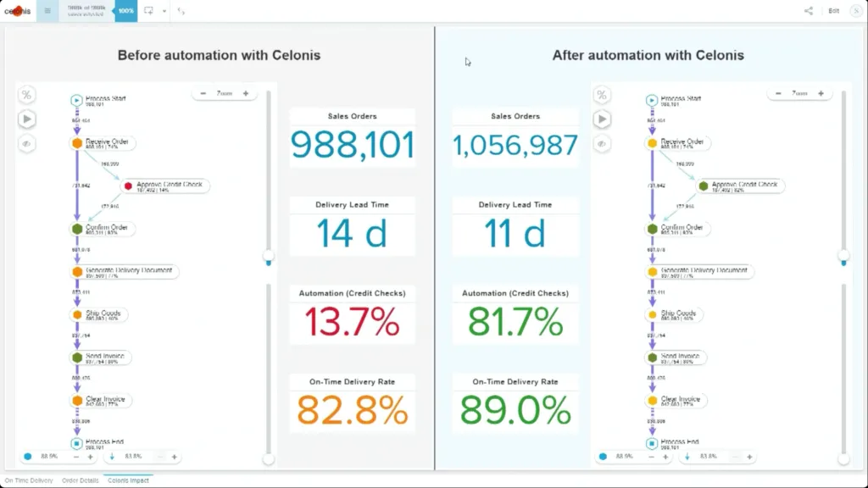Zoom out in the Before process explorer
Viewport: 868px width, 488px height.
203,93
